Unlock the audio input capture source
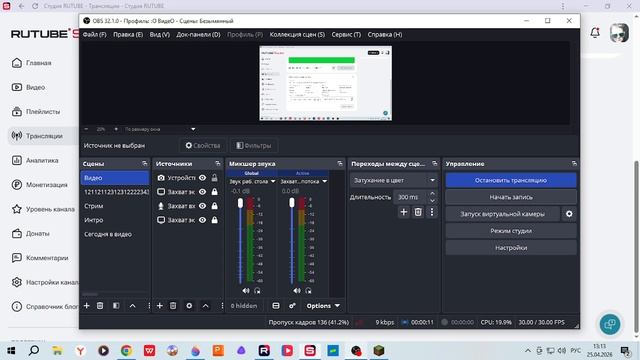This screenshot has width=640, height=360. tap(214, 206)
